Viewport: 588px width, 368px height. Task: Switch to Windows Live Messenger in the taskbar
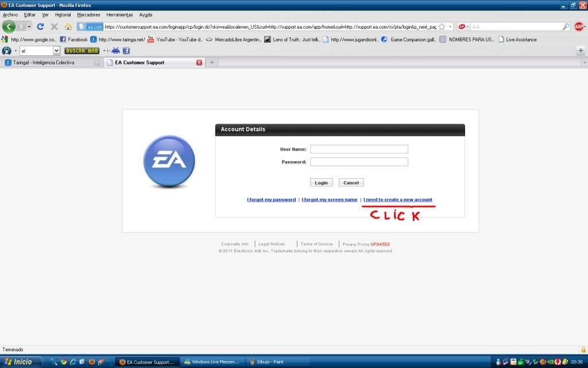pyautogui.click(x=212, y=362)
